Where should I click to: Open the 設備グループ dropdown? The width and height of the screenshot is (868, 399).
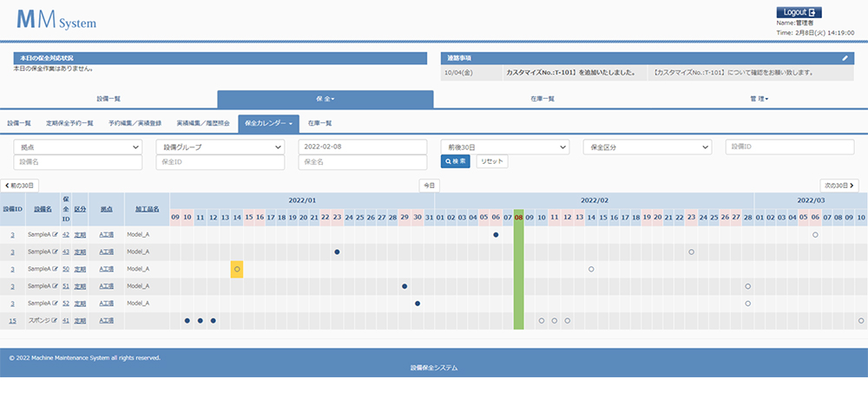[x=220, y=147]
